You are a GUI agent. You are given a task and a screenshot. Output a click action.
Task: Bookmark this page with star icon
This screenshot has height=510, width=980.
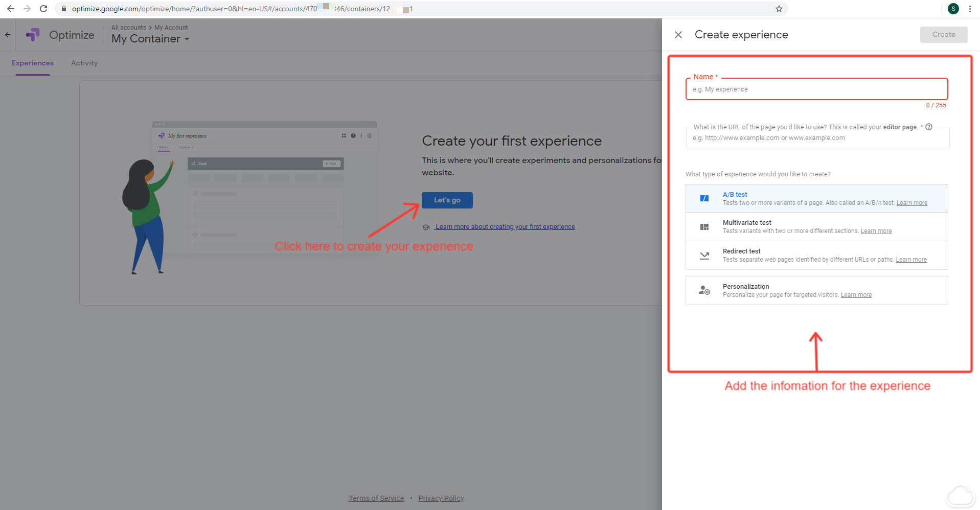(779, 9)
